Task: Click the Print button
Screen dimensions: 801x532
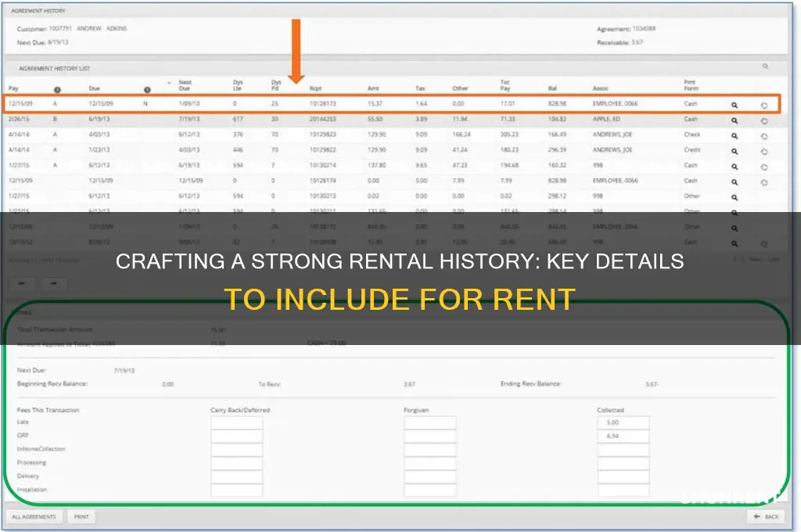Action: coord(81,516)
